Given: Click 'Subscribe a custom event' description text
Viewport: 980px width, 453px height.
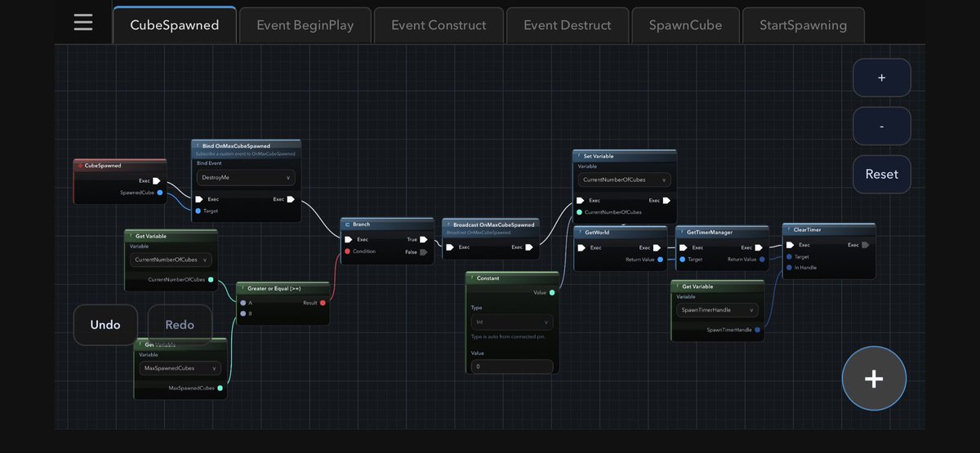Looking at the screenshot, I should [246, 153].
